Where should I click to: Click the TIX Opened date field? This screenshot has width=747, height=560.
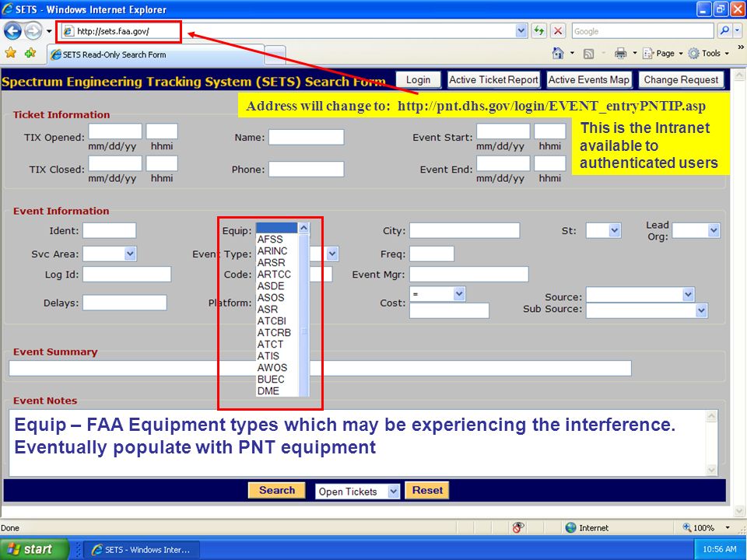(115, 131)
